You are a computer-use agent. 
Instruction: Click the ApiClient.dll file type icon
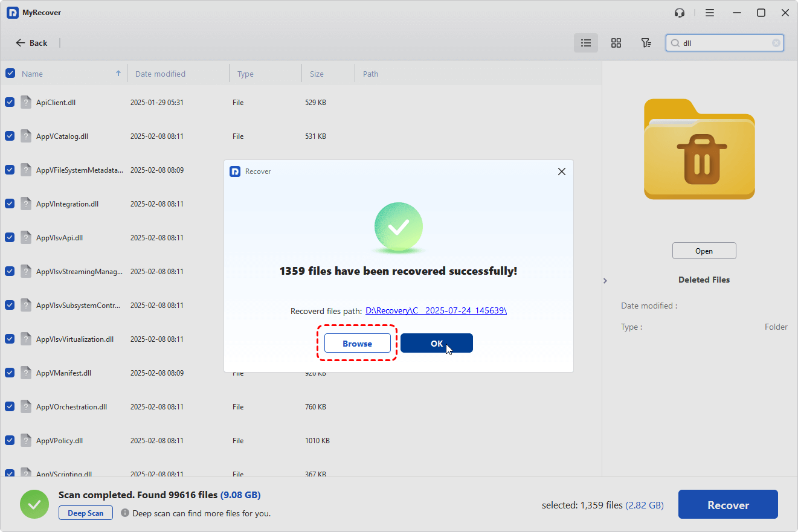point(25,102)
